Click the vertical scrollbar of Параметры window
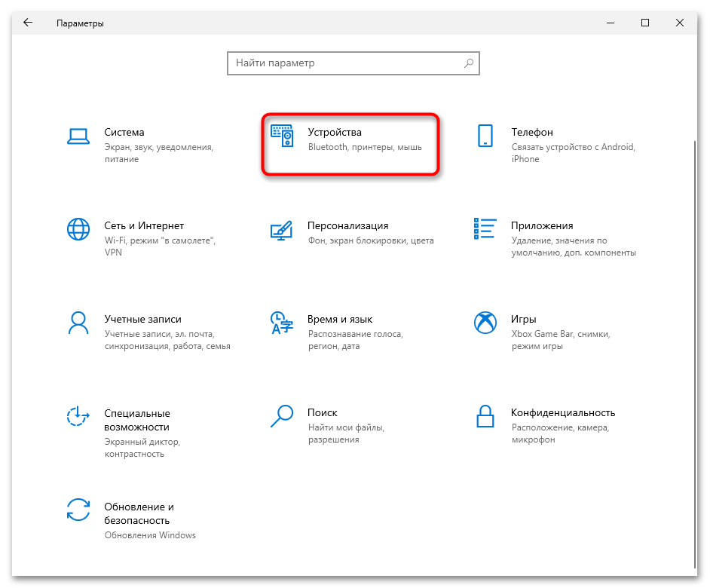This screenshot has height=588, width=710. point(695,354)
